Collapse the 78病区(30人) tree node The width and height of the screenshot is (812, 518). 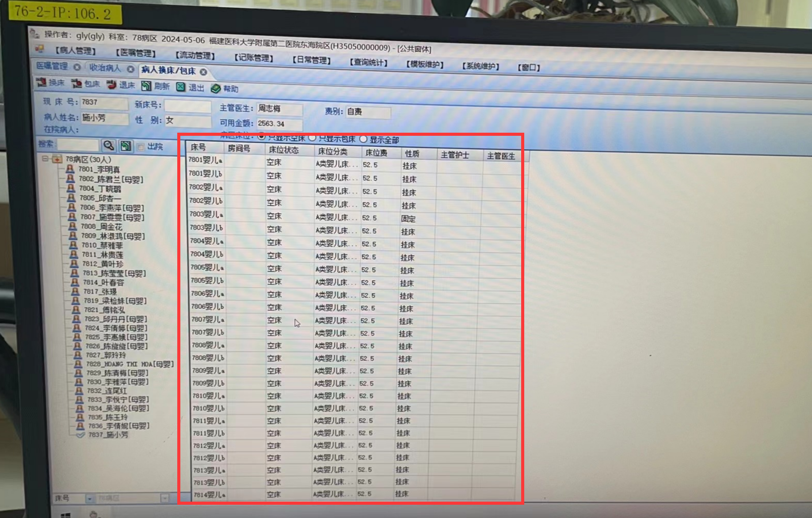pos(45,158)
